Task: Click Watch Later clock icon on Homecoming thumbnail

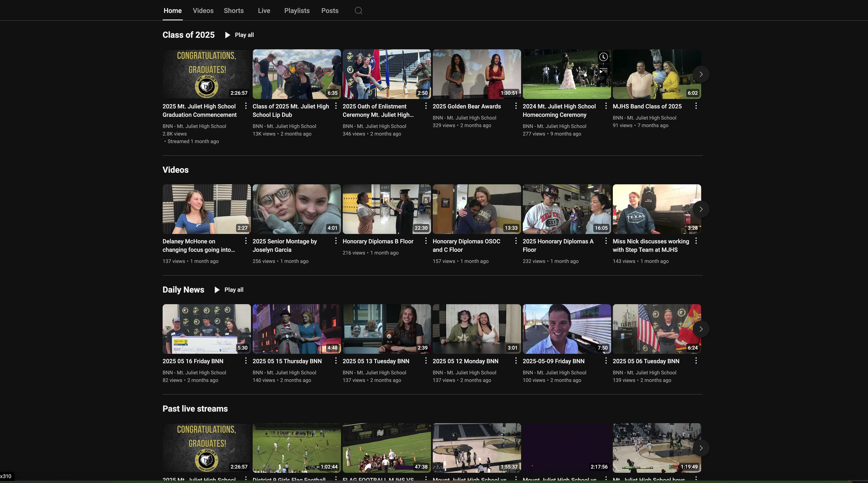Action: pyautogui.click(x=603, y=57)
